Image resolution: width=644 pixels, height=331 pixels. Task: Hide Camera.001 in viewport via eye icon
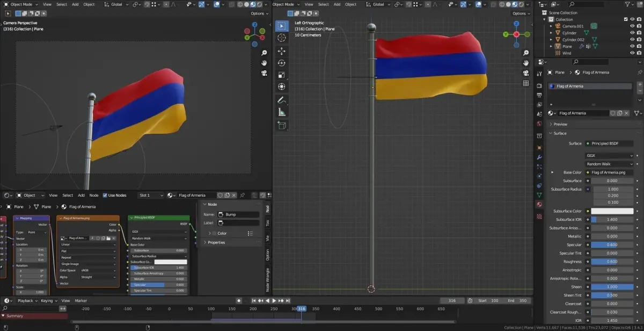pos(632,26)
